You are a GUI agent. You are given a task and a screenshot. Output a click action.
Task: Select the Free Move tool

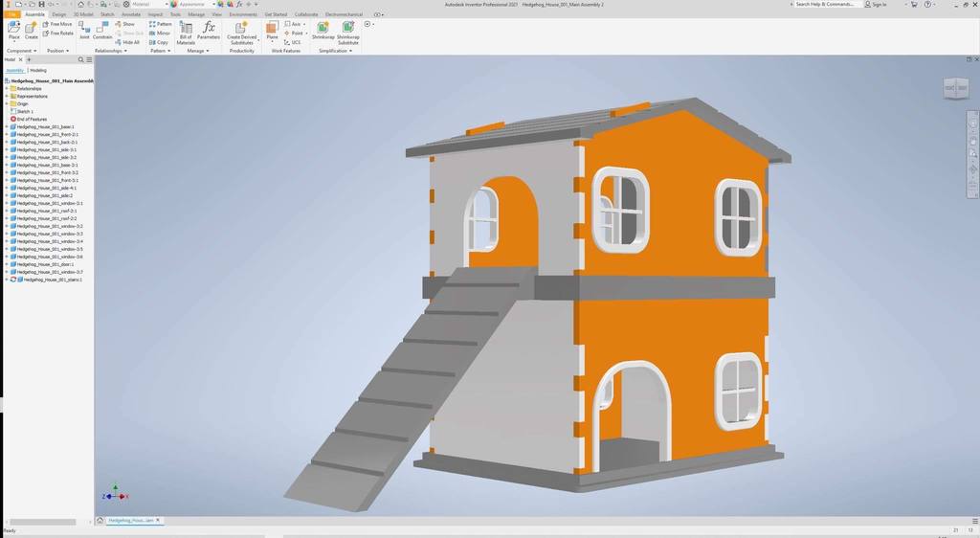(x=57, y=24)
